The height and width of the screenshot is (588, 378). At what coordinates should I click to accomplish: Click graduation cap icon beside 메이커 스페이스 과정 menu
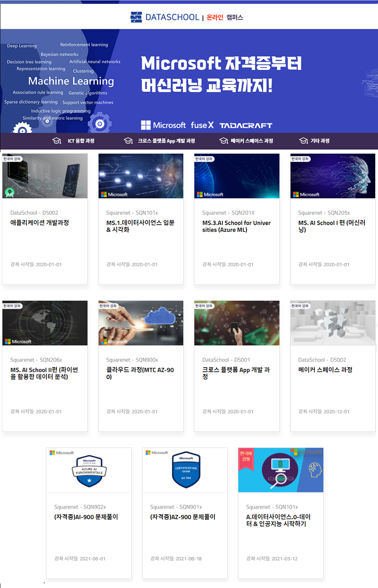click(224, 140)
